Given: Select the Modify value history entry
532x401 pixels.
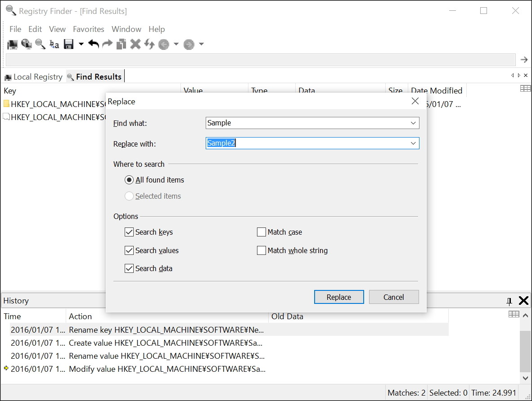Looking at the screenshot, I should click(225, 369).
